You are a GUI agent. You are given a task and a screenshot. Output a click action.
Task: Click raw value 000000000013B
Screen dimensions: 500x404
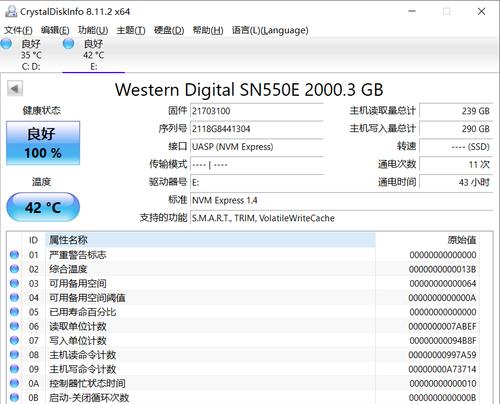tap(443, 269)
